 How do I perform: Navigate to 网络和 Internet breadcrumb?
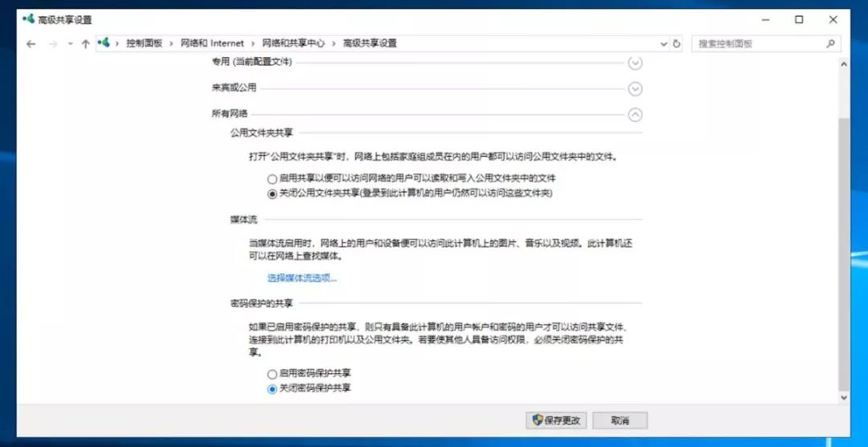212,43
